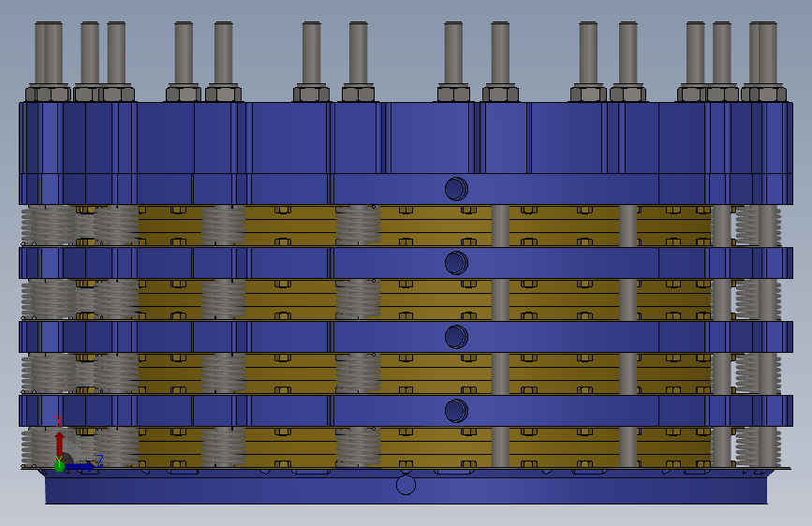Select the round pin on the thick top blue plate
Screen dimensions: 812x526
click(x=456, y=189)
